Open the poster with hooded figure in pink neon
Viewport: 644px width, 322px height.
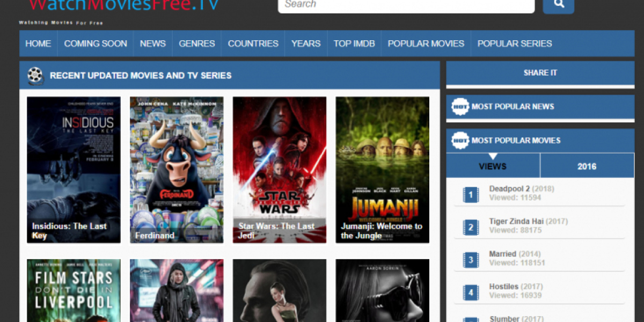click(177, 290)
